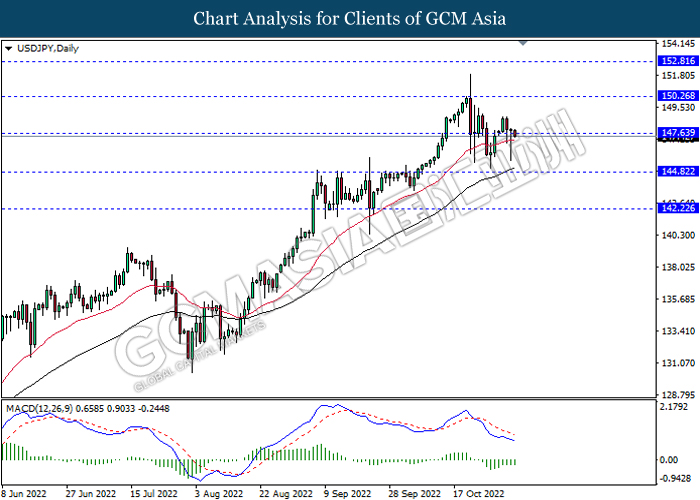Screen dimensions: 700x500
Task: Click the 3 Aug 2022 date label
Action: 219,494
